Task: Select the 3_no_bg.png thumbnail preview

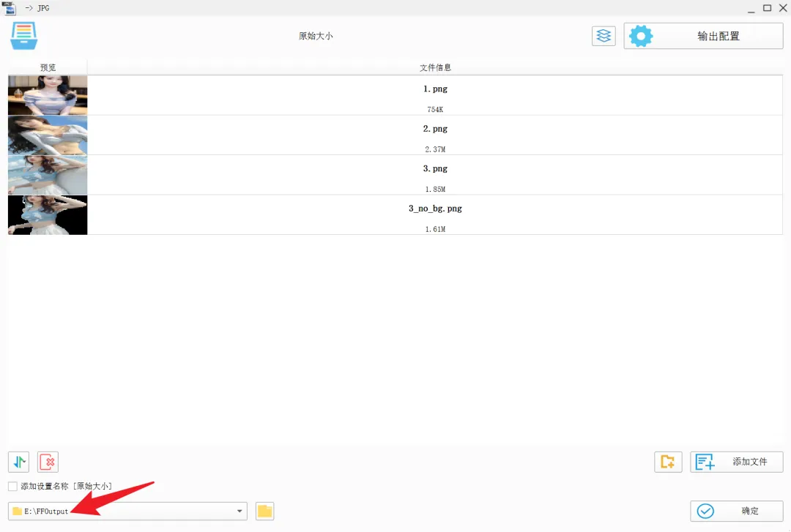Action: (x=48, y=215)
